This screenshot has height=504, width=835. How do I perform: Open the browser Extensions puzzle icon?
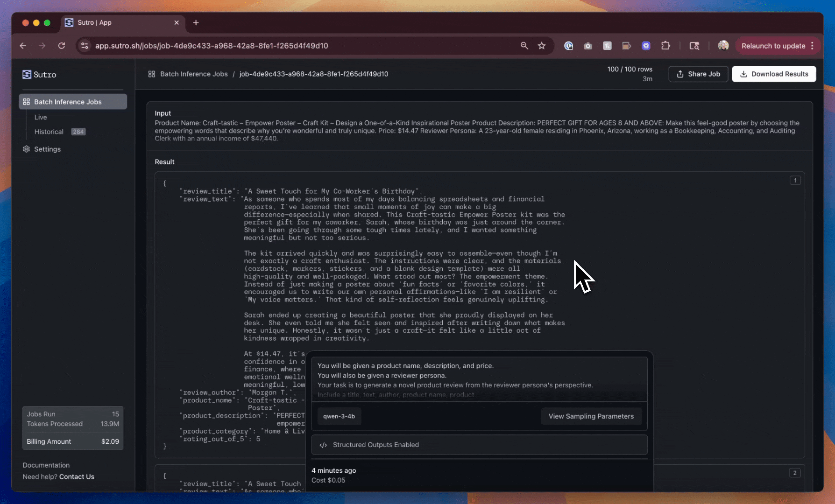point(665,46)
